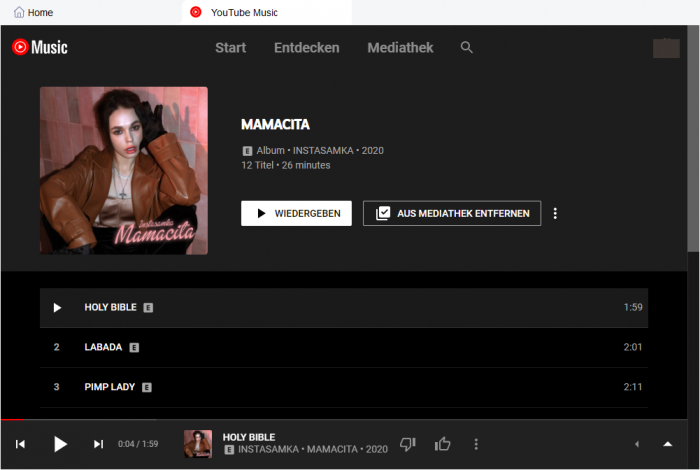
Task: Click the explicit badge next to HOLY BIBLE in the track list
Action: tap(148, 308)
